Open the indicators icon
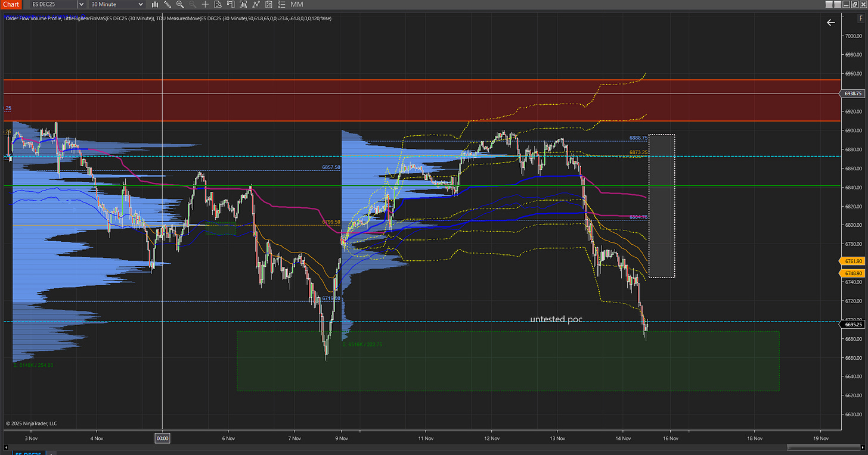Image resolution: width=868 pixels, height=455 pixels. point(256,4)
